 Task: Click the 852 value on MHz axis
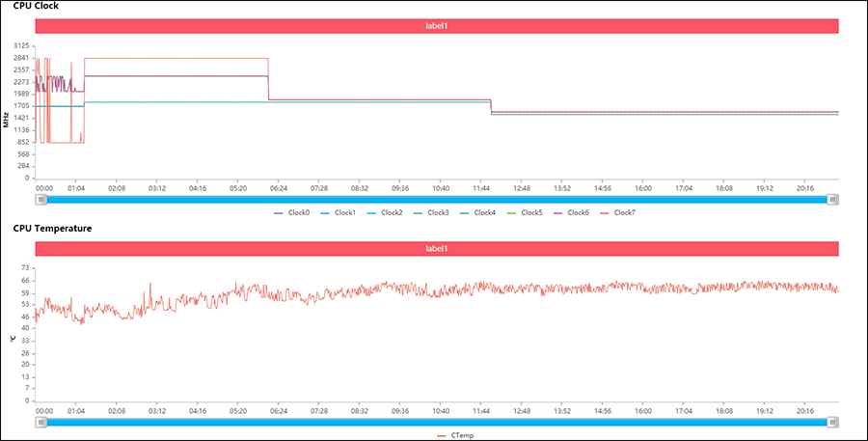(25, 143)
